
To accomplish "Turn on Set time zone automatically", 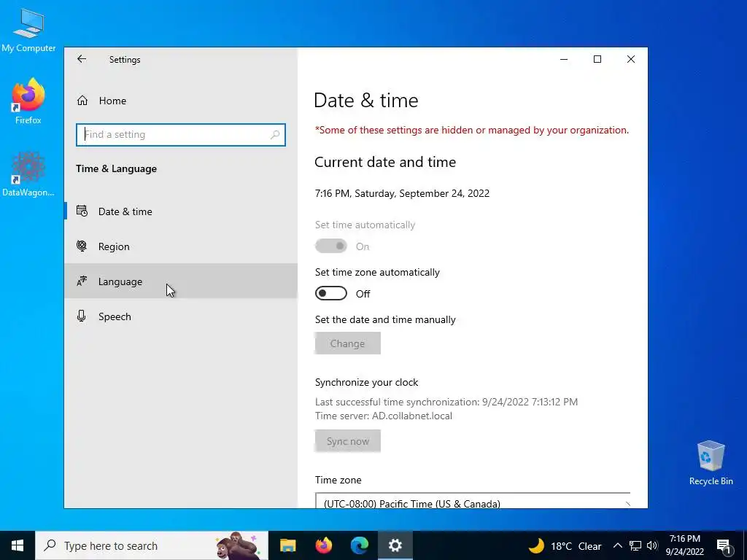I will pos(330,293).
